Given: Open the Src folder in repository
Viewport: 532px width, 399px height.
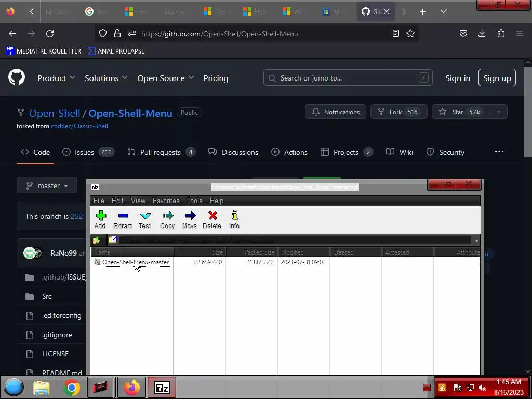Looking at the screenshot, I should (x=47, y=297).
